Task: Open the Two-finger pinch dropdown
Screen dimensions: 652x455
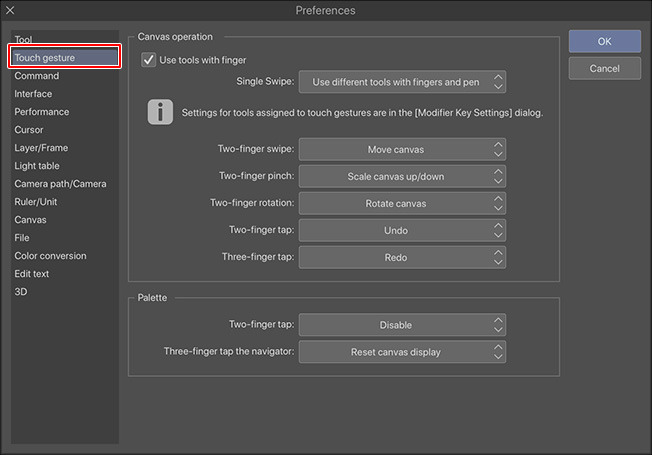Action: 402,176
